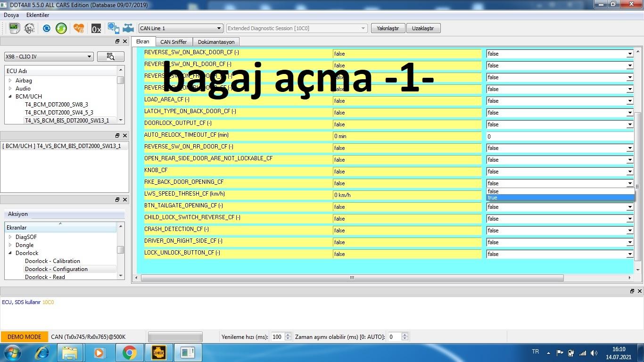Expand the Airbag node in ECU tree
The height and width of the screenshot is (362, 644).
(x=10, y=81)
